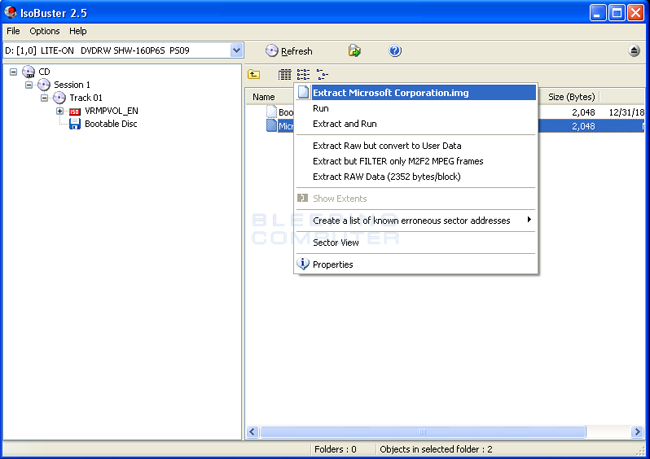Viewport: 650px width, 459px height.
Task: Choose Extract Microsoft Corporation.img
Action: pyautogui.click(x=416, y=92)
